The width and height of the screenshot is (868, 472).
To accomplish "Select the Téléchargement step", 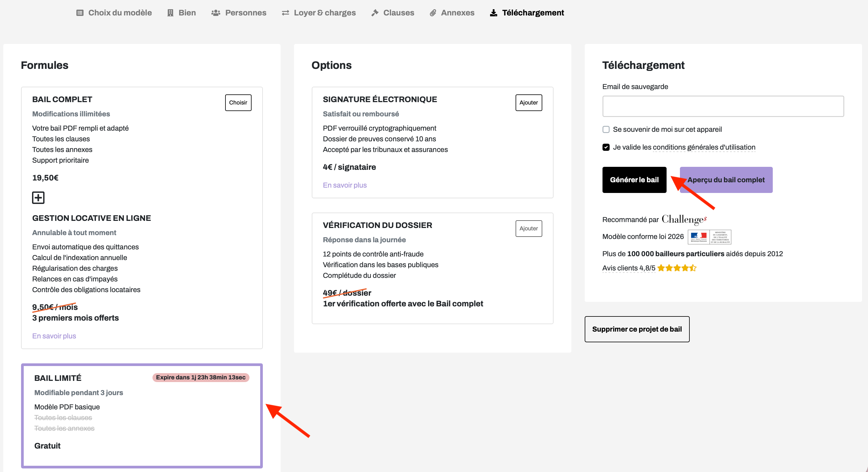I will point(527,13).
